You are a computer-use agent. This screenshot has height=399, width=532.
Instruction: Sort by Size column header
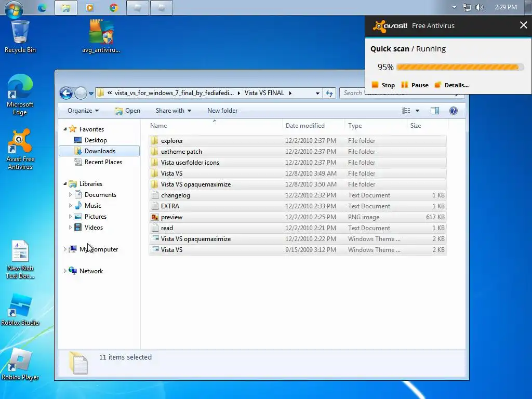pos(428,126)
